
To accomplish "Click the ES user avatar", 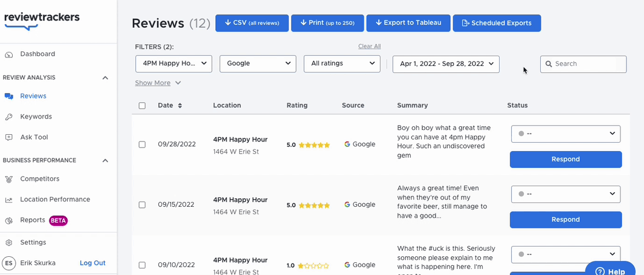I will 8,263.
